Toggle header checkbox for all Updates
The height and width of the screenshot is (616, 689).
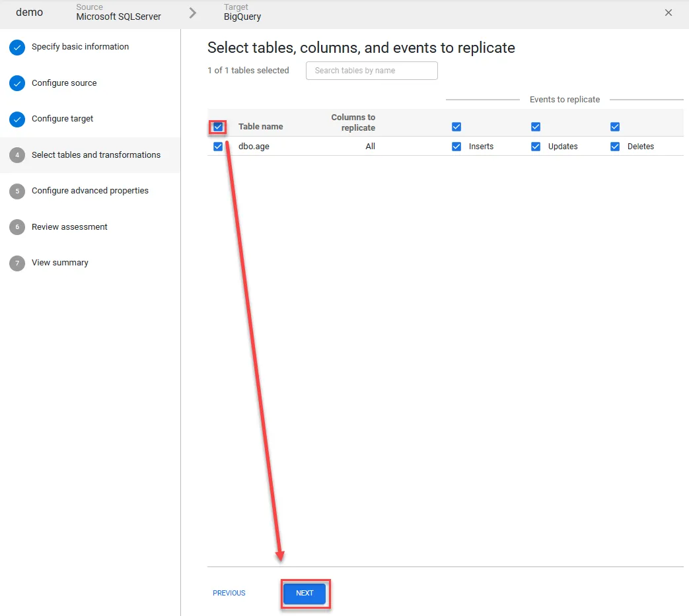[x=536, y=127]
